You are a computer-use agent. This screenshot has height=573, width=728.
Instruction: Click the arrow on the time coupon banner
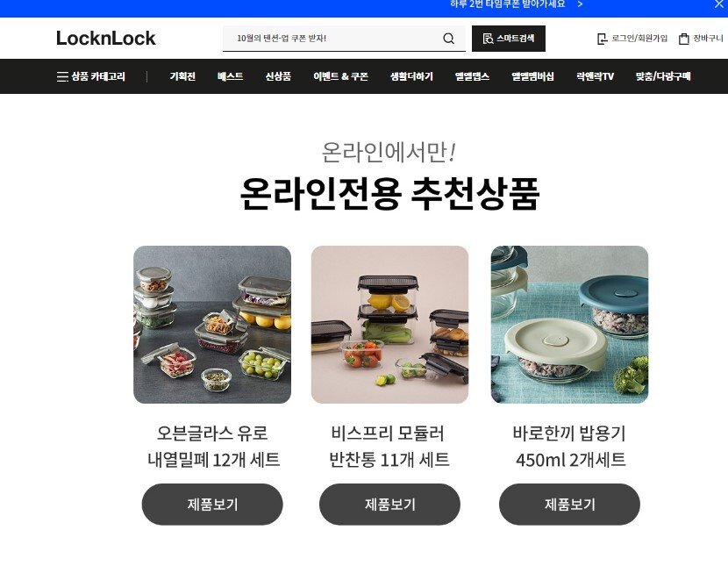point(580,4)
